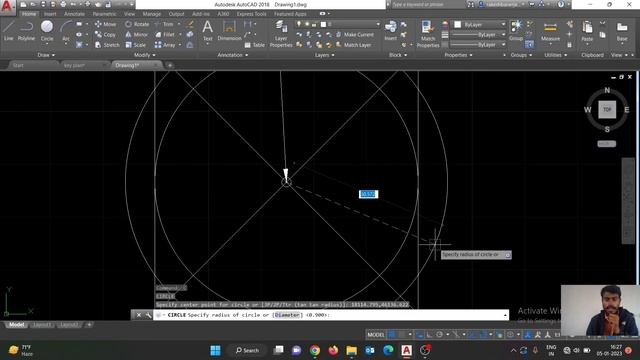Select the Text annotation tool

[207, 31]
